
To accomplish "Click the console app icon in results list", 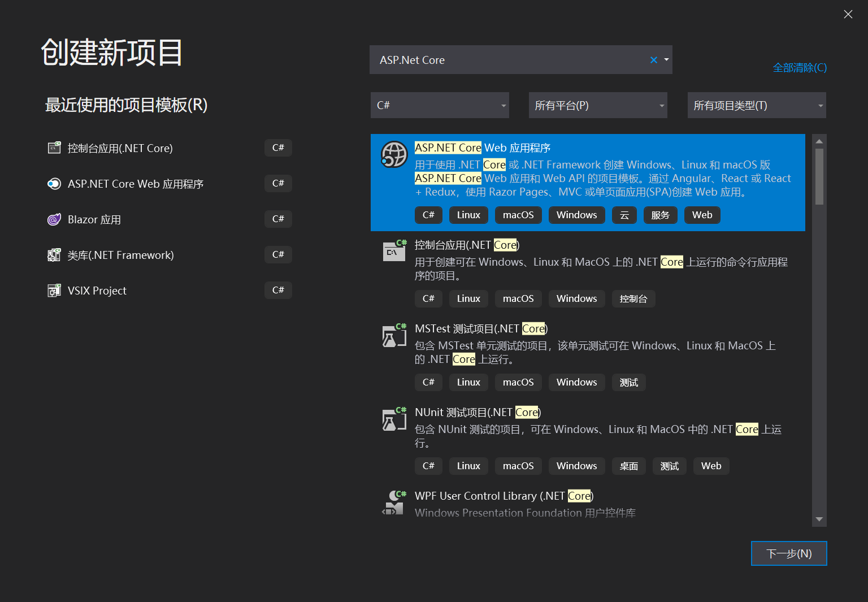I will coord(394,250).
